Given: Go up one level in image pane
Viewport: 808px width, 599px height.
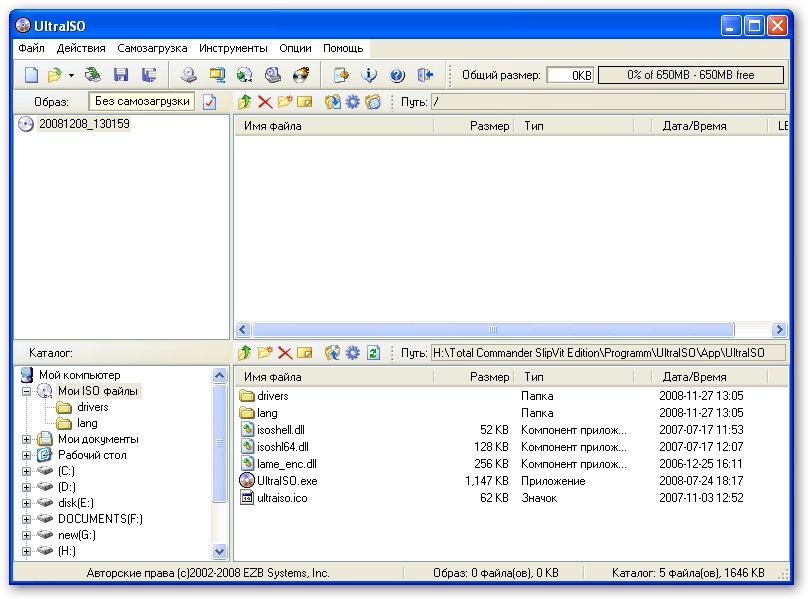Looking at the screenshot, I should pyautogui.click(x=245, y=102).
